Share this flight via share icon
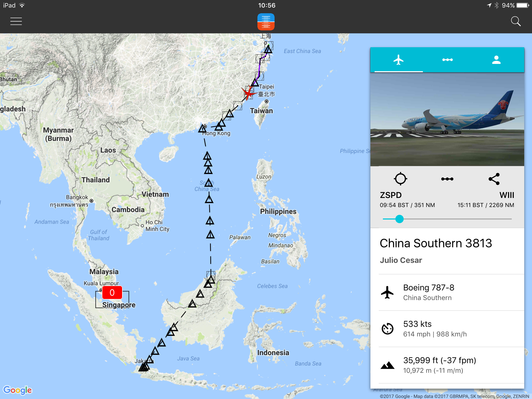Image resolution: width=532 pixels, height=399 pixels. point(494,179)
